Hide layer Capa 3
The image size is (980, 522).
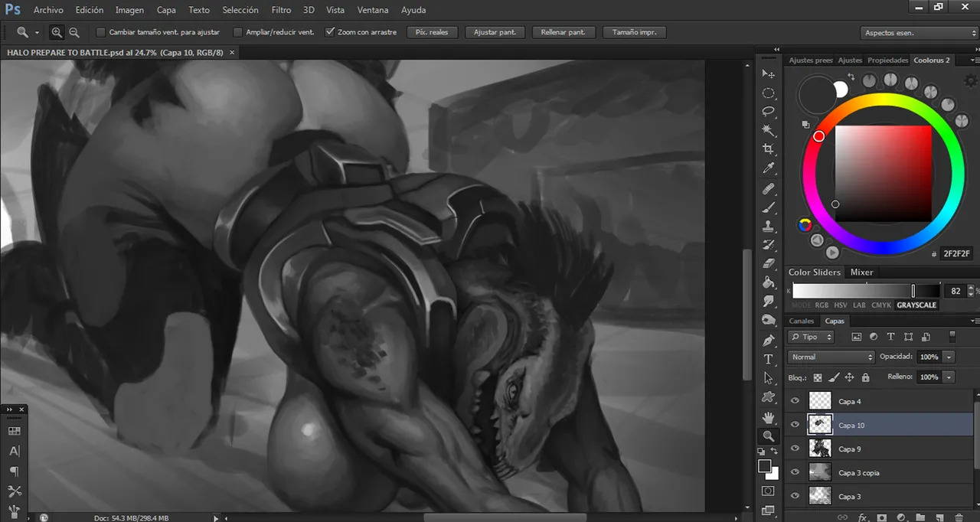click(795, 496)
